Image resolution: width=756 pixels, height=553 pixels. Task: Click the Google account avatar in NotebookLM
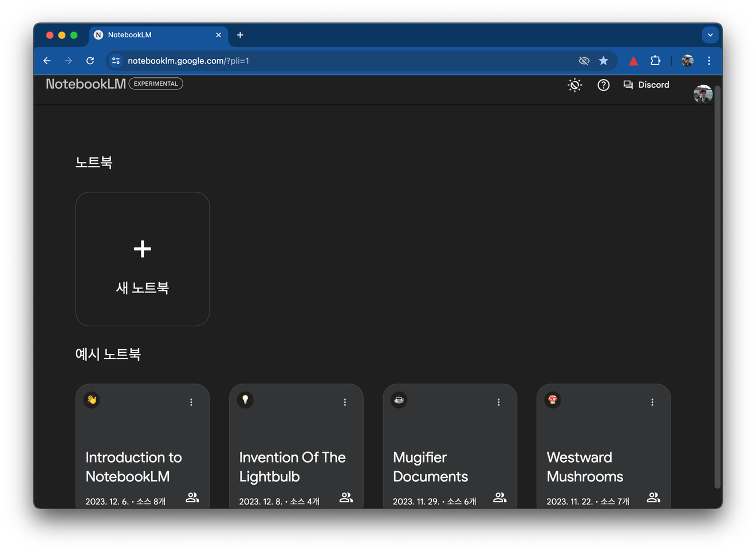pyautogui.click(x=703, y=94)
